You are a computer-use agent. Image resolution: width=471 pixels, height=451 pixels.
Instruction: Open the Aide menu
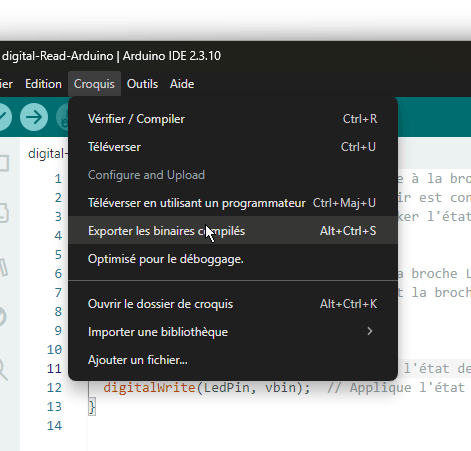(182, 84)
